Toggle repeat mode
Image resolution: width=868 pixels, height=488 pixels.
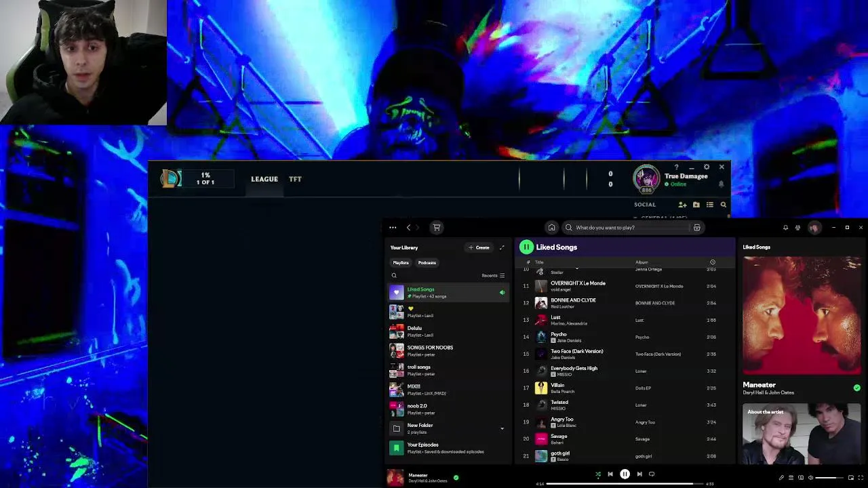[x=652, y=474]
